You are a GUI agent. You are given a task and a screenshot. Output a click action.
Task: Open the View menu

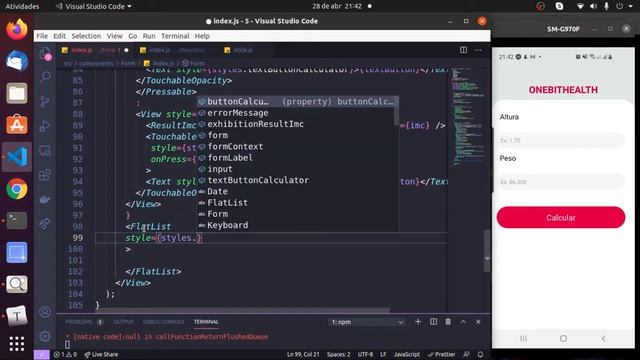click(115, 36)
